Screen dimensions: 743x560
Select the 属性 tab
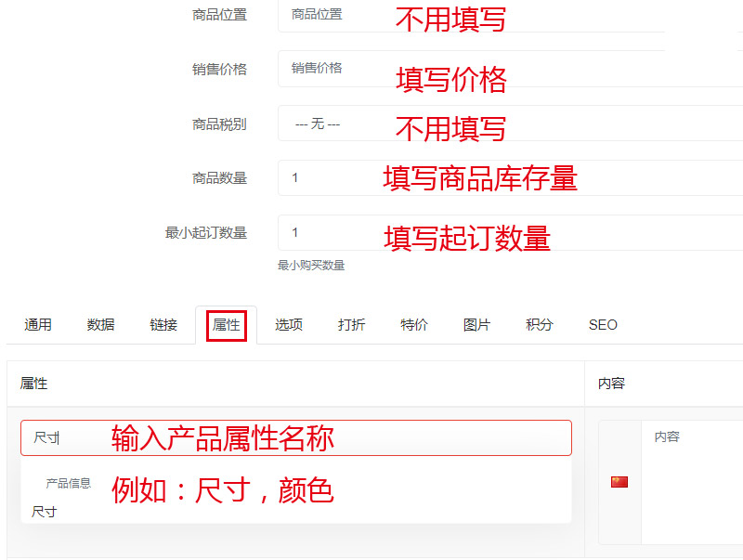click(x=225, y=325)
